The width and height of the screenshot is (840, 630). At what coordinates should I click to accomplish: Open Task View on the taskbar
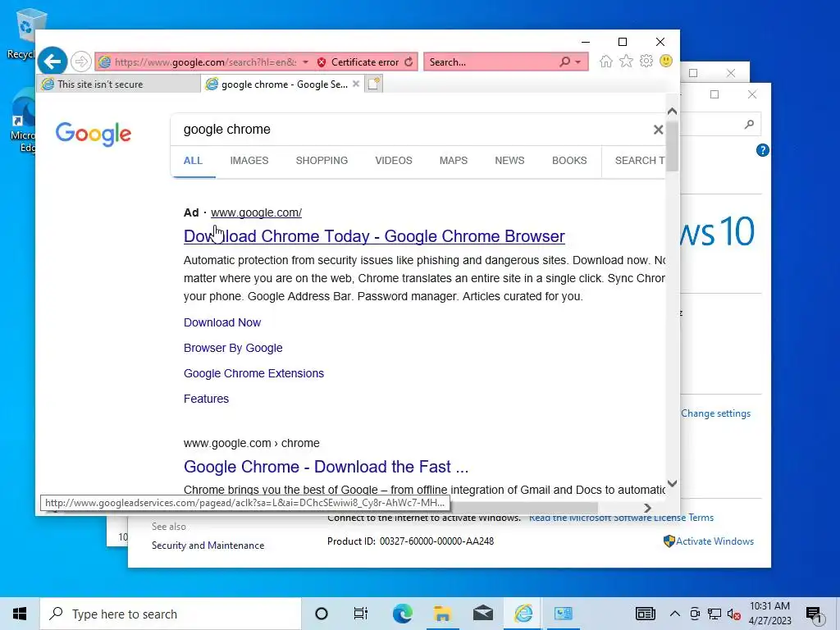point(361,614)
